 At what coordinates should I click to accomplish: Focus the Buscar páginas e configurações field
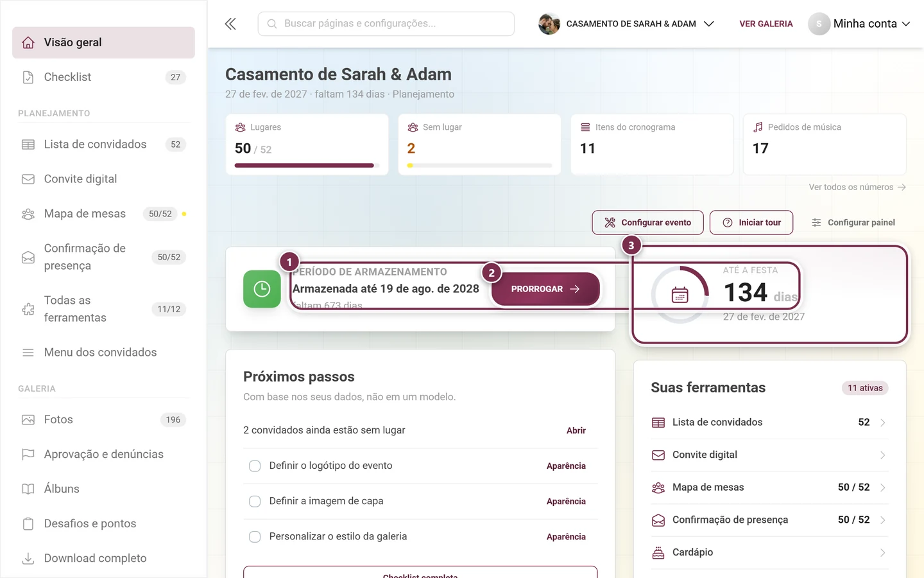(x=386, y=24)
